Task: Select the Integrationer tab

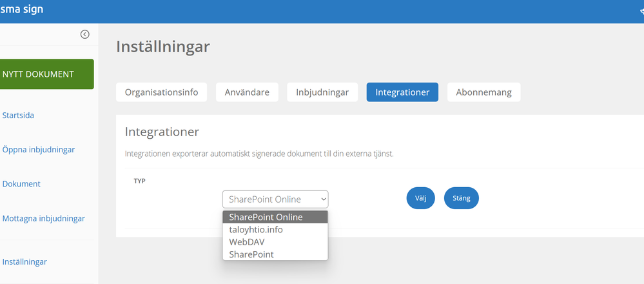Action: click(x=402, y=92)
